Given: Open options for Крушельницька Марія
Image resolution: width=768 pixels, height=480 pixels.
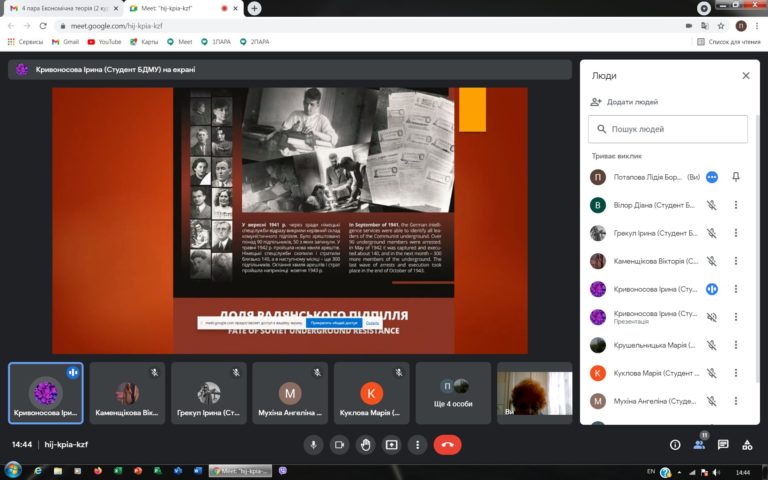Looking at the screenshot, I should pos(736,345).
